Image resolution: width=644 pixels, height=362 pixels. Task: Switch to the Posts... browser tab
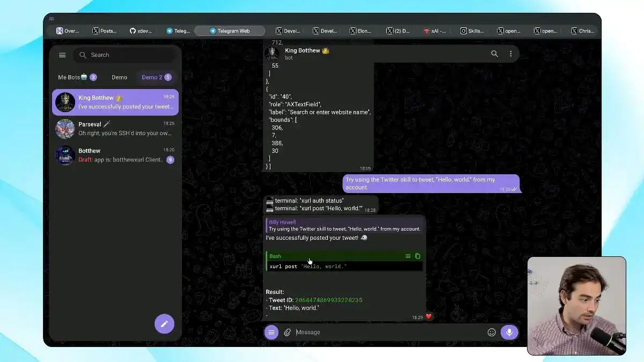[105, 31]
